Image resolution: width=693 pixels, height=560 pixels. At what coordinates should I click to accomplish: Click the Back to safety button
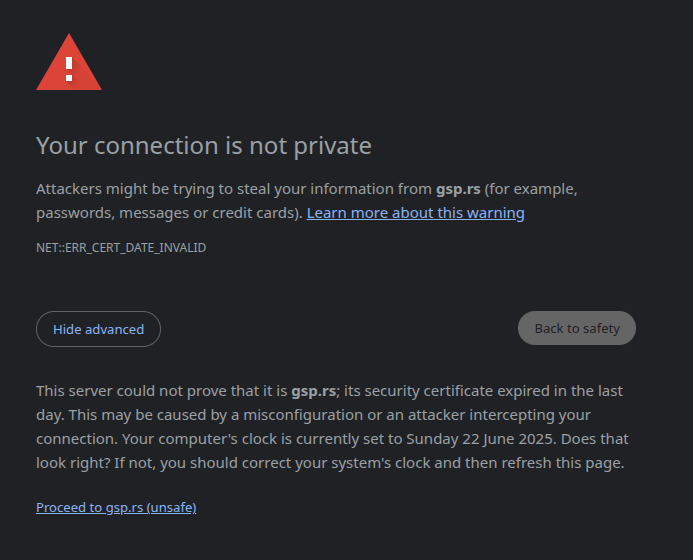[x=577, y=328]
